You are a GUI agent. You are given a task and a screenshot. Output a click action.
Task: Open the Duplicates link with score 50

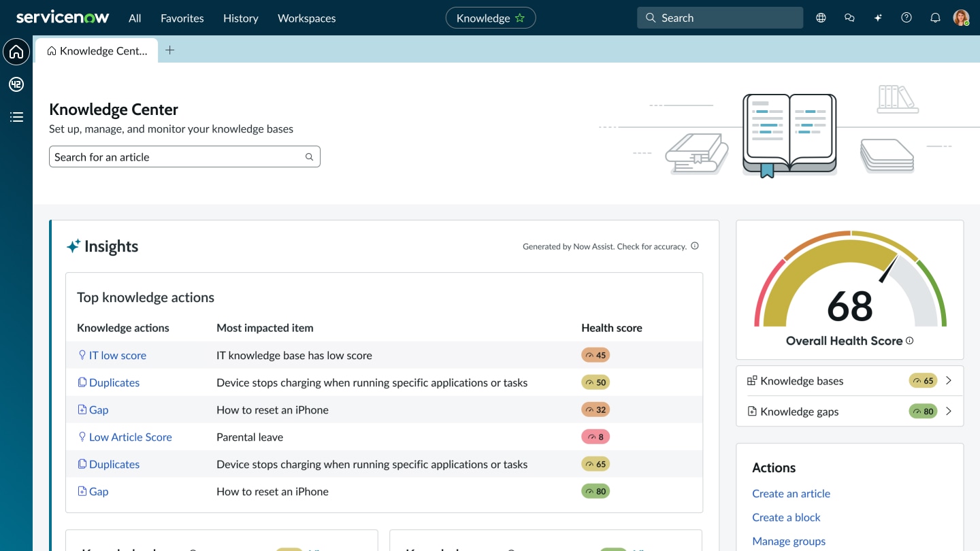[114, 382]
